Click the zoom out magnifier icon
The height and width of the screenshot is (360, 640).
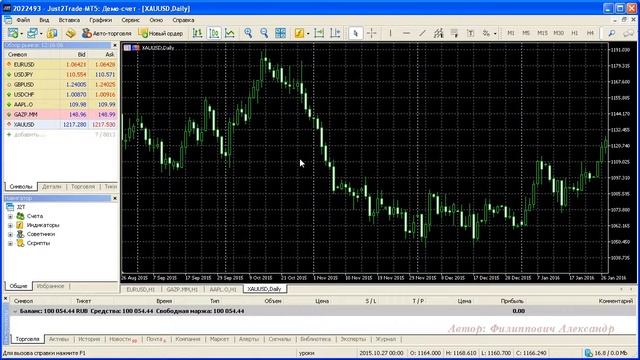264,33
